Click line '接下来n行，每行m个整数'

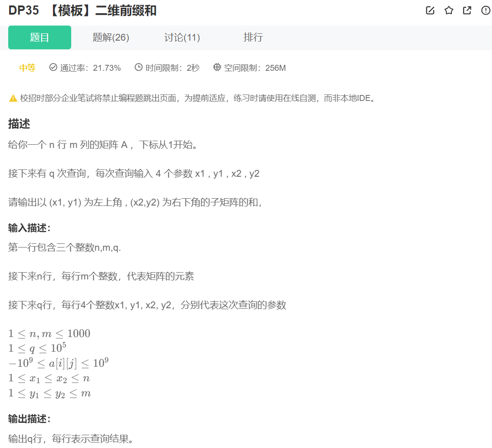(x=101, y=276)
